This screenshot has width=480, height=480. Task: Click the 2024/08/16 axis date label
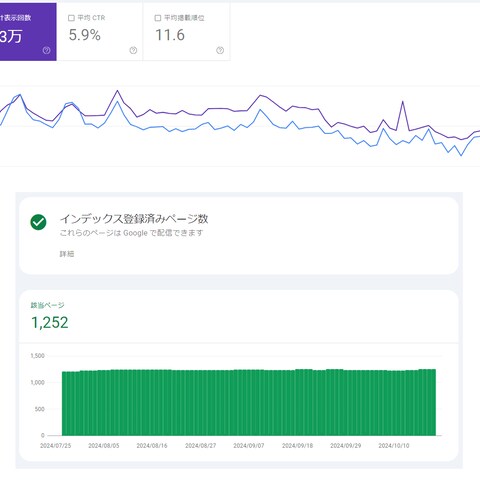click(152, 446)
